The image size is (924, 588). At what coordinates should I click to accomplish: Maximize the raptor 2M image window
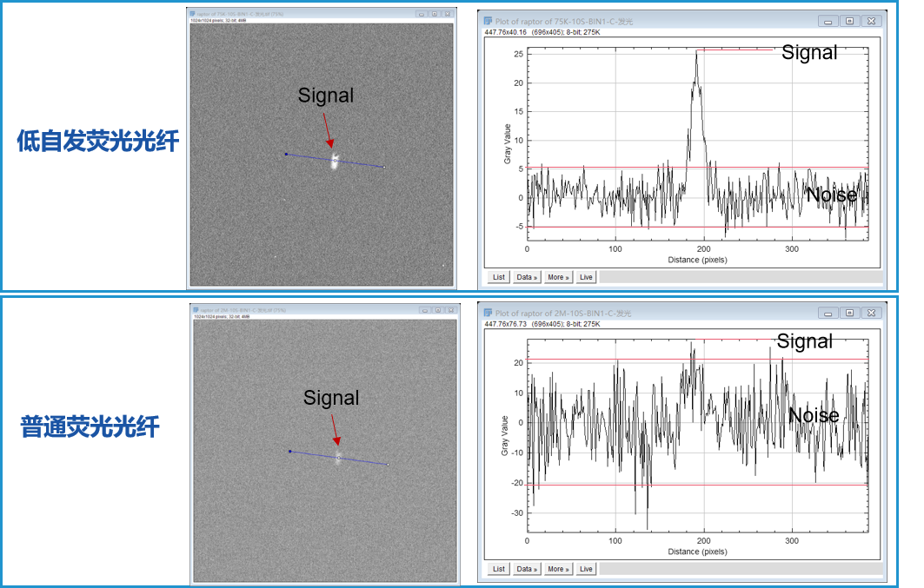tap(437, 308)
